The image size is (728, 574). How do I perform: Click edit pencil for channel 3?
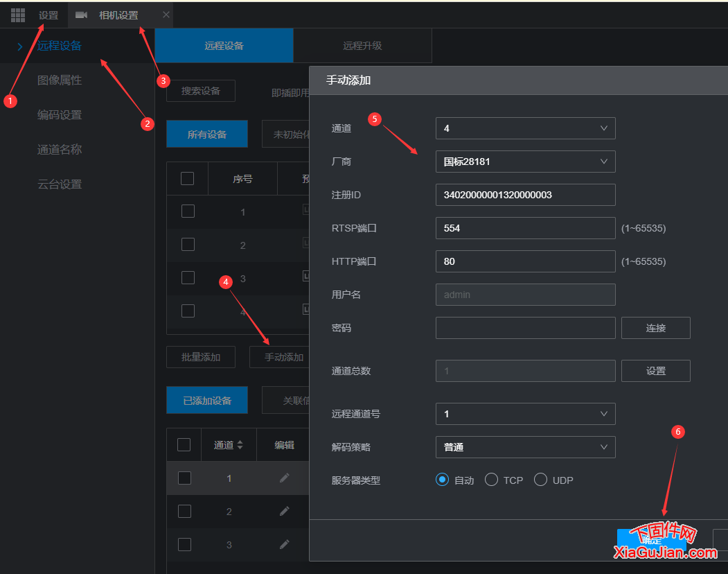point(284,544)
